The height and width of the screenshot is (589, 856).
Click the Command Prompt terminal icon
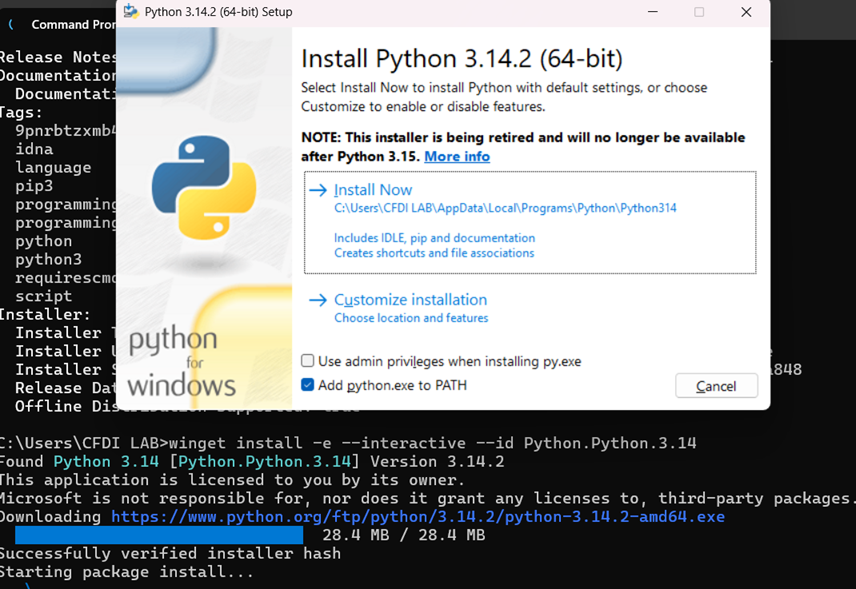(11, 24)
